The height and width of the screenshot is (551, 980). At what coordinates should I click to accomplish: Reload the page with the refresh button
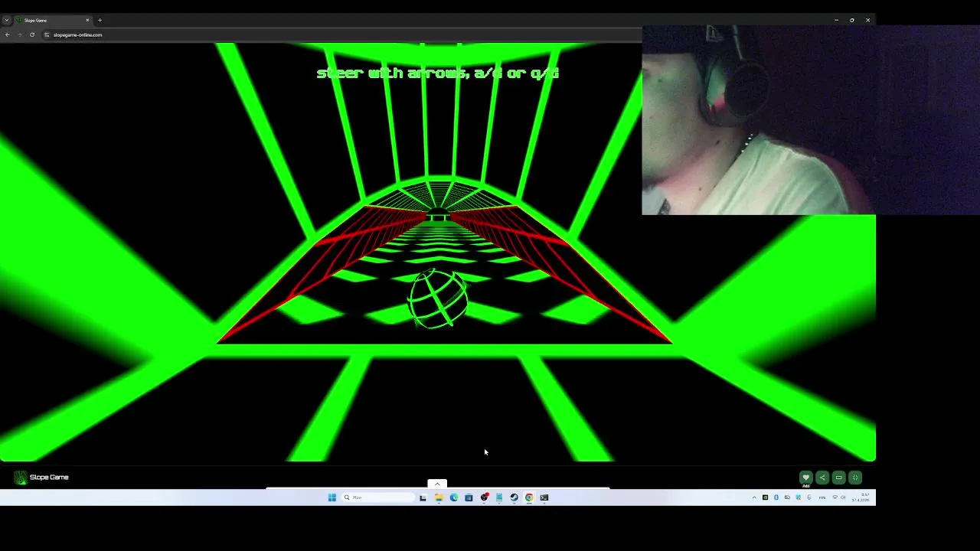click(x=32, y=34)
